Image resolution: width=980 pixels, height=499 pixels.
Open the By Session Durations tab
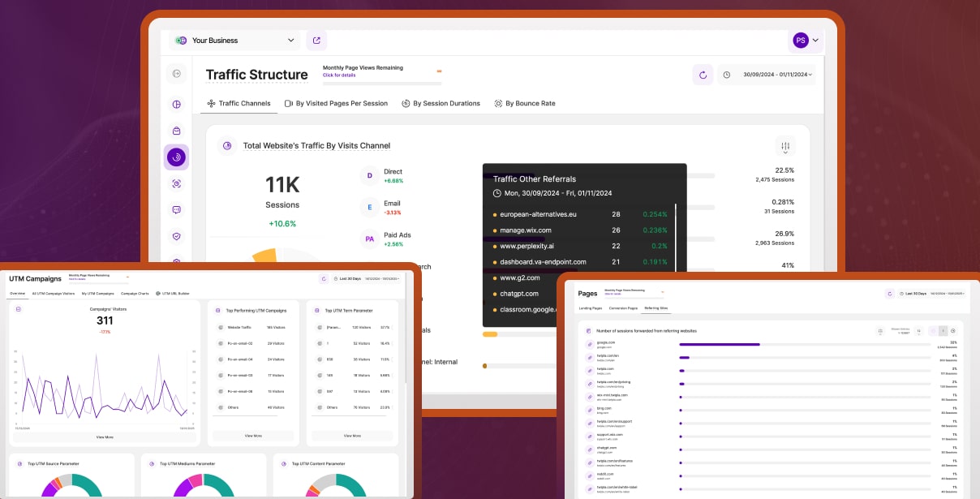click(x=441, y=103)
